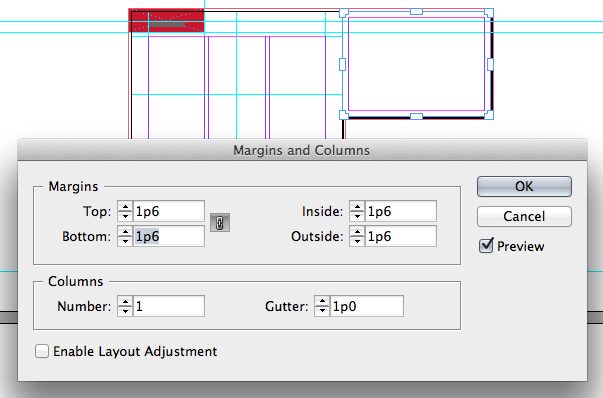
Task: Click the Inside margin field
Action: [401, 211]
